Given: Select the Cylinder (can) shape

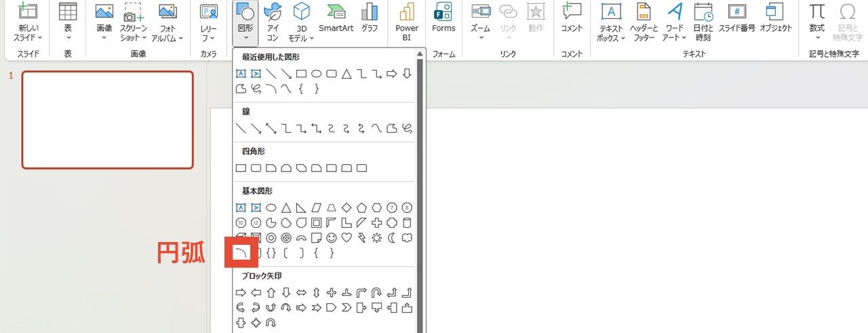Looking at the screenshot, I should tap(407, 222).
